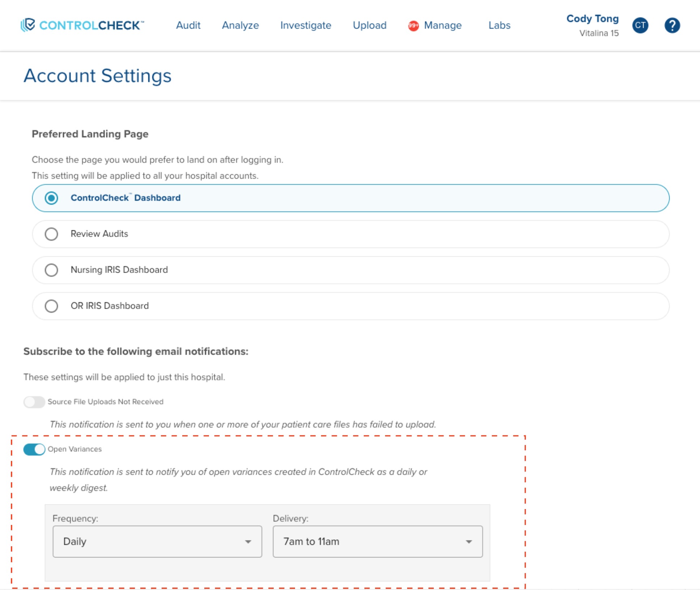The image size is (700, 590).
Task: Enable Source File Uploads Not Received toggle
Action: tap(34, 402)
